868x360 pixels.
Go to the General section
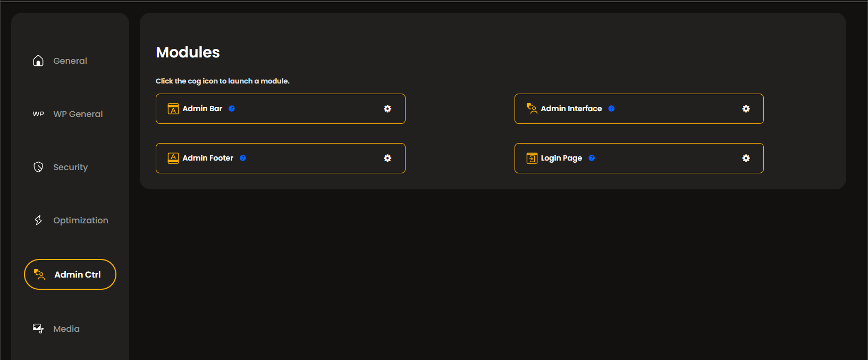(70, 61)
